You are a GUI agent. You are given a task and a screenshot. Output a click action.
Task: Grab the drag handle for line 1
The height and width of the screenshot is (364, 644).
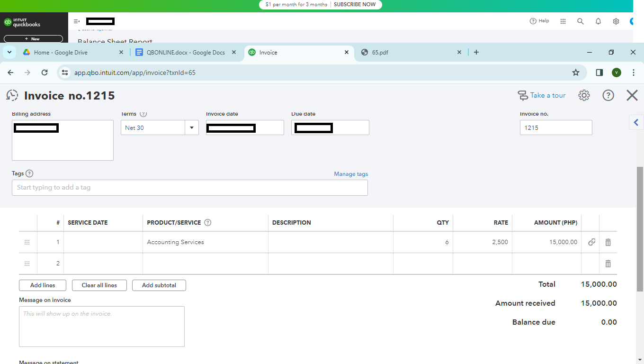pyautogui.click(x=27, y=242)
